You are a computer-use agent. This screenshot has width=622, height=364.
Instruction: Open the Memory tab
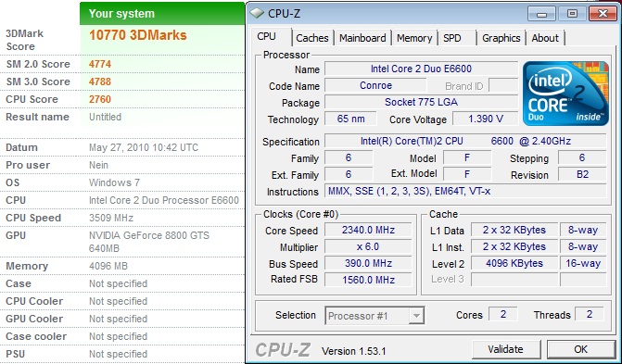(x=414, y=38)
